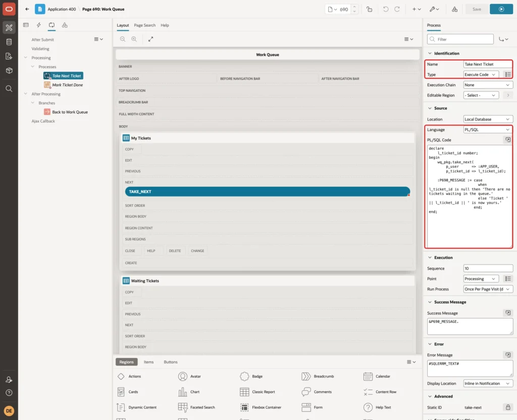
Task: Select the Classic Report region type
Action: click(x=257, y=392)
